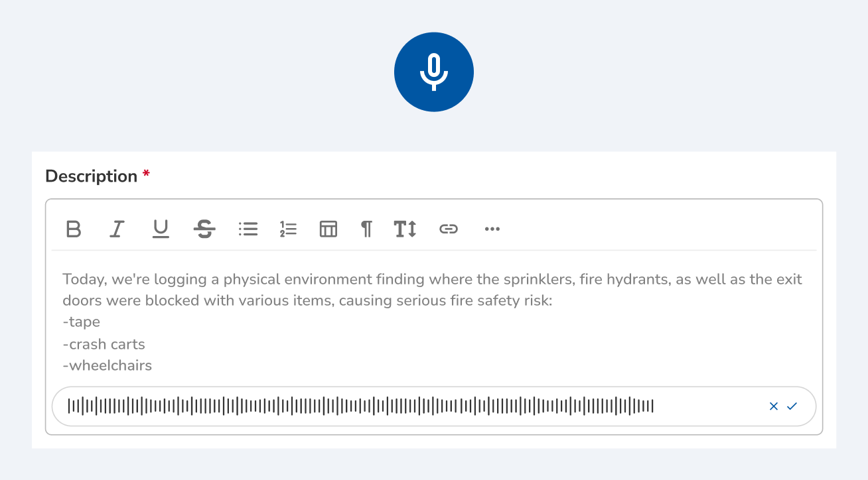Click the line '-tape'

pos(82,322)
